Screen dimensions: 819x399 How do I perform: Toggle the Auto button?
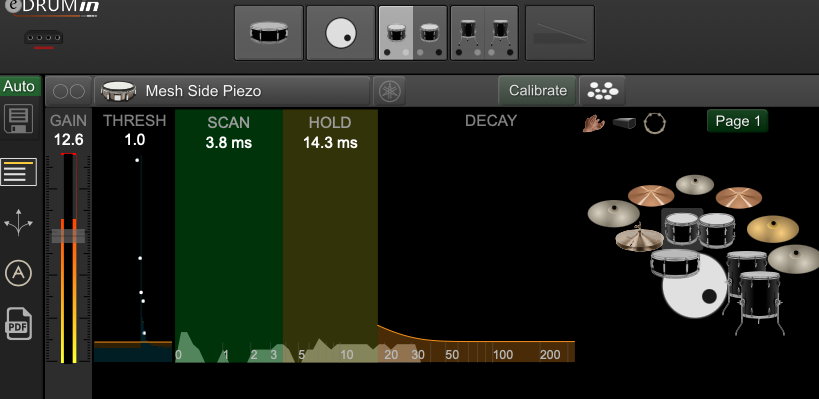[19, 87]
